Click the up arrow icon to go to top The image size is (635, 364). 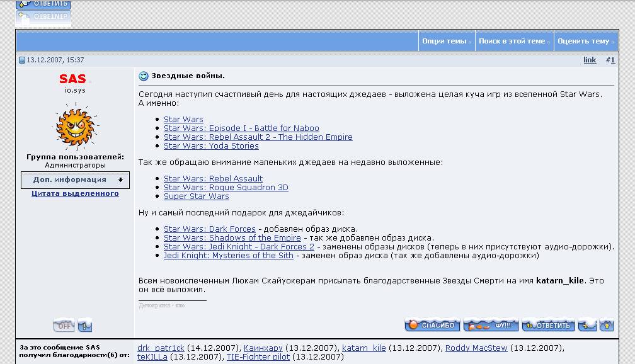[607, 325]
